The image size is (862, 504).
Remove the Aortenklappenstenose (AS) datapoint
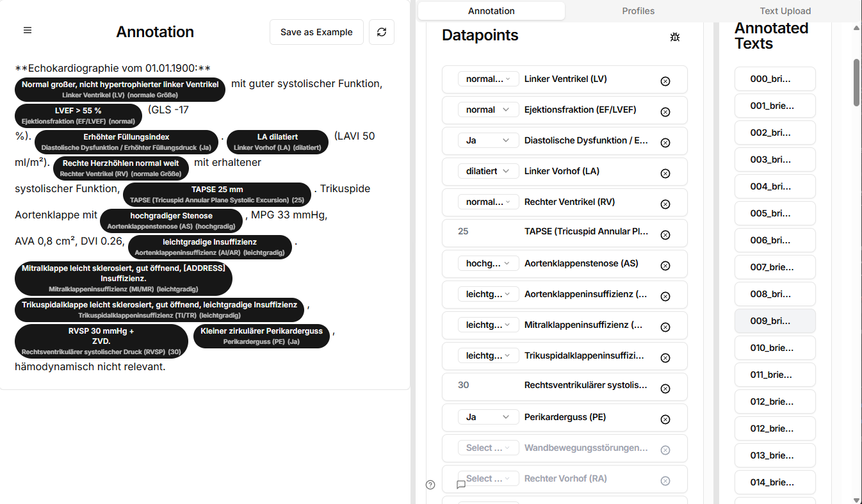click(x=665, y=265)
